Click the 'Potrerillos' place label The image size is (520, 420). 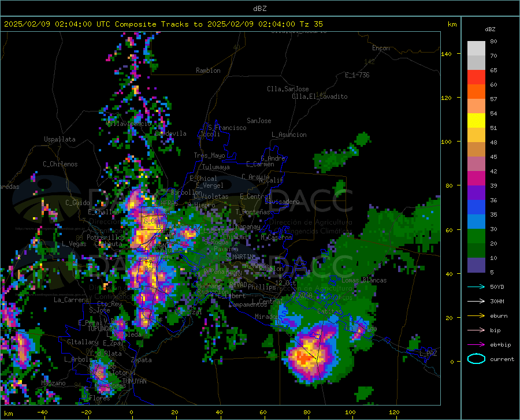tap(106, 237)
